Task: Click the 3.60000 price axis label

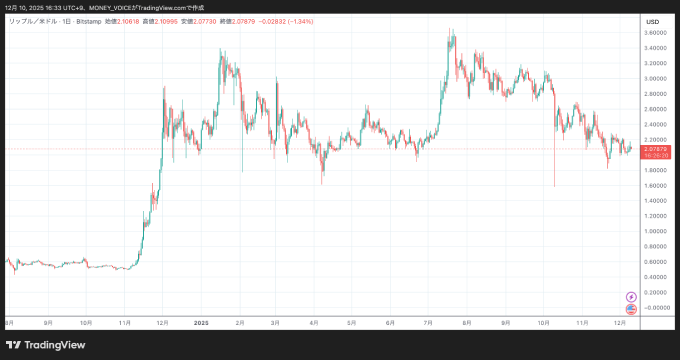Action: [655, 33]
